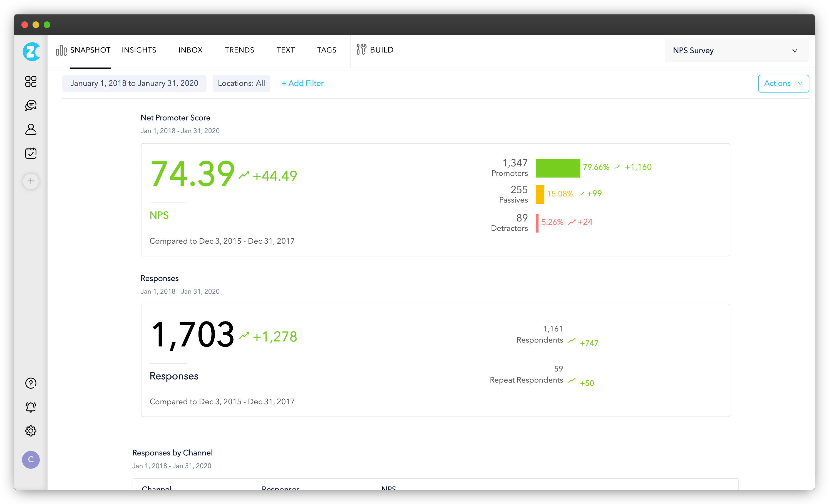Open Settings gear icon
The height and width of the screenshot is (504, 829).
[x=31, y=430]
